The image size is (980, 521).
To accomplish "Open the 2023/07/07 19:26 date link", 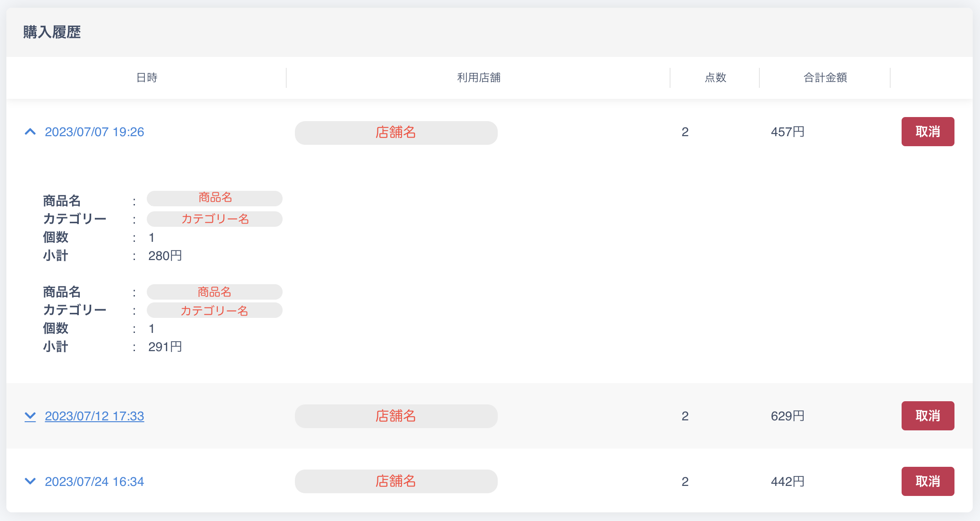I will (94, 132).
